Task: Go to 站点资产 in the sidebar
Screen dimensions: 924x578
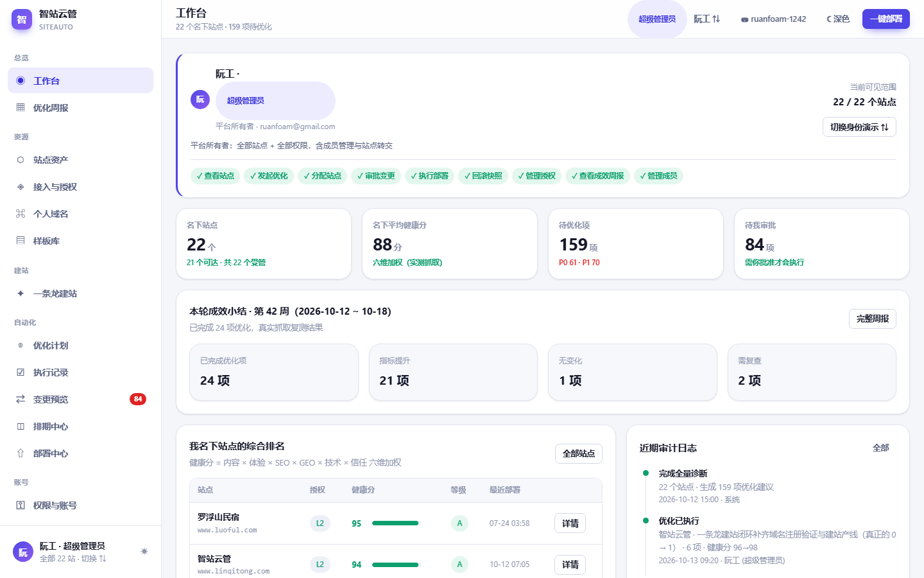Action: (x=80, y=160)
